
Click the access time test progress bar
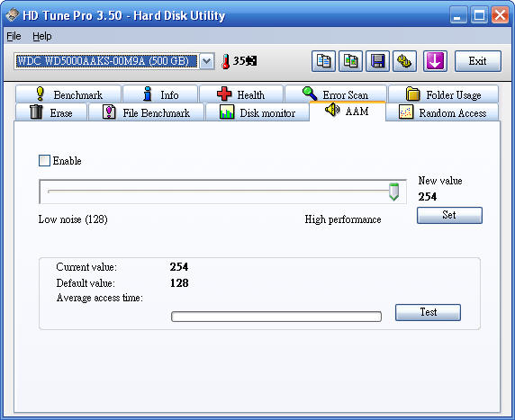pos(276,317)
